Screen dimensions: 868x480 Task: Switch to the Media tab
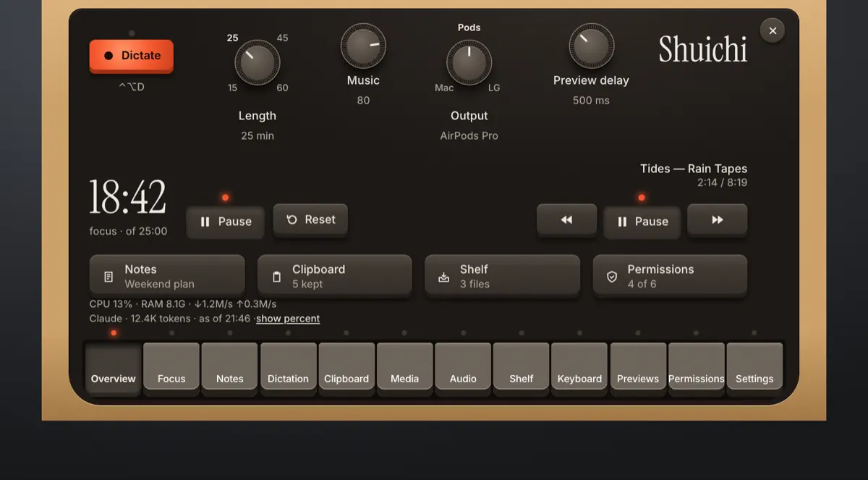(404, 369)
